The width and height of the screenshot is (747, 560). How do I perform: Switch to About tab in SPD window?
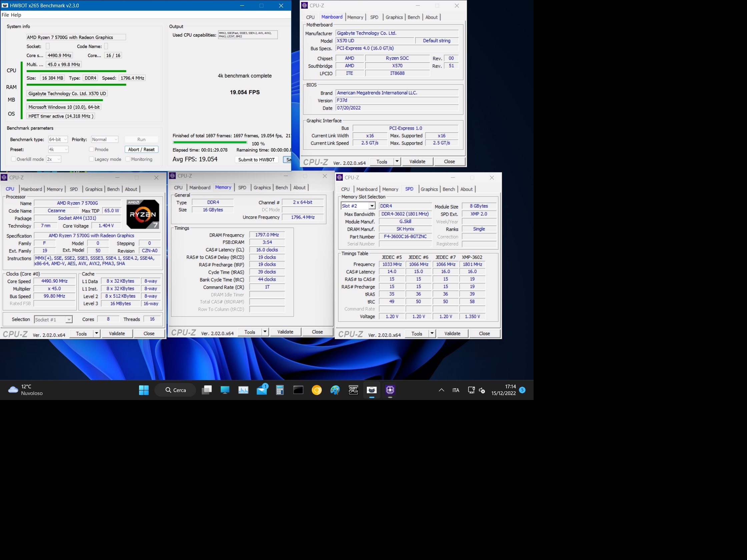(x=466, y=189)
